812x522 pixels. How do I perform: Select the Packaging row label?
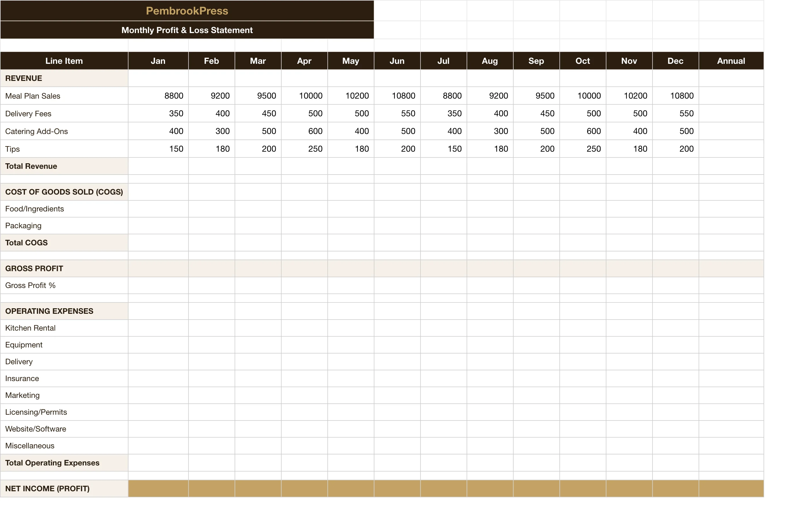point(64,226)
